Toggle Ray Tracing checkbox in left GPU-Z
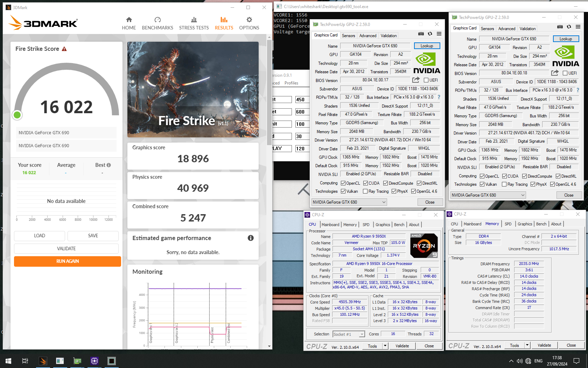The height and width of the screenshot is (368, 588). coord(365,191)
